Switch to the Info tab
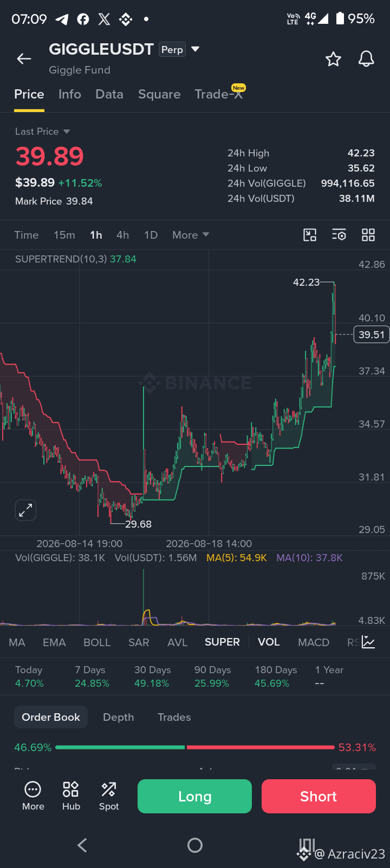 tap(70, 94)
